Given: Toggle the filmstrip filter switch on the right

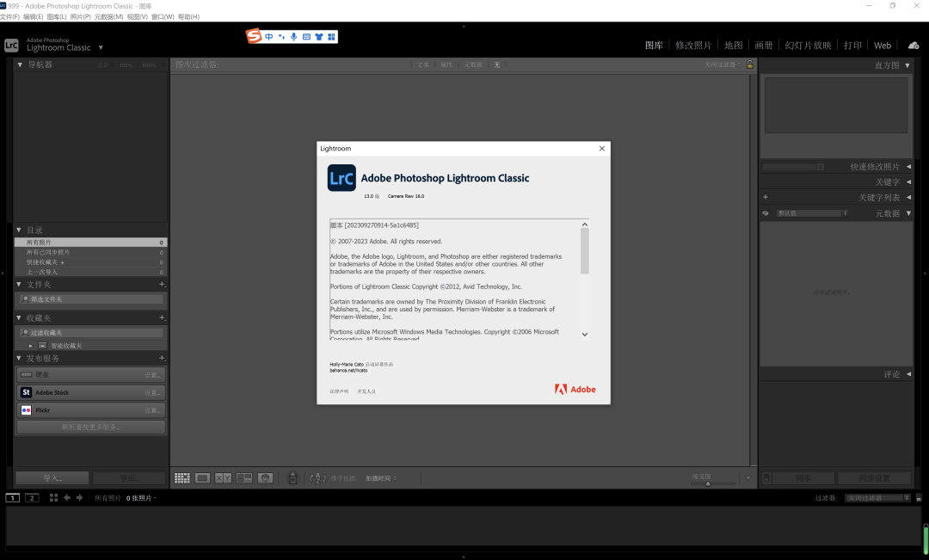Looking at the screenshot, I should (919, 498).
